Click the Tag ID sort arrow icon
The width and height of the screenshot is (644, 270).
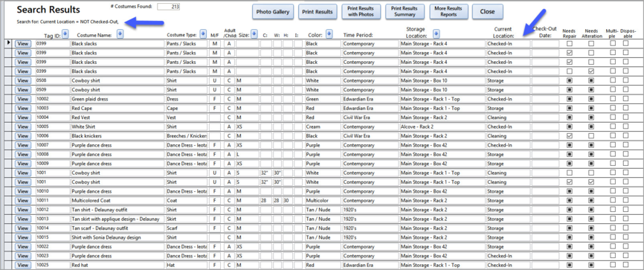65,33
